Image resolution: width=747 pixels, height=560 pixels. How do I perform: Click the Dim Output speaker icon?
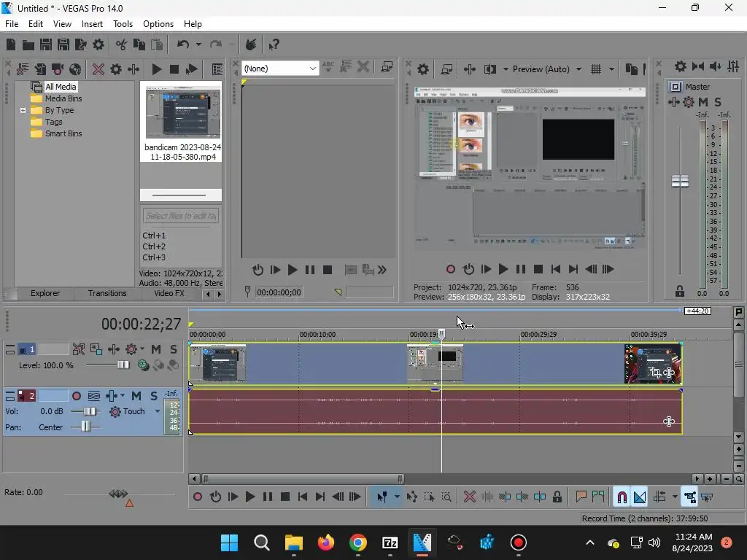[715, 66]
